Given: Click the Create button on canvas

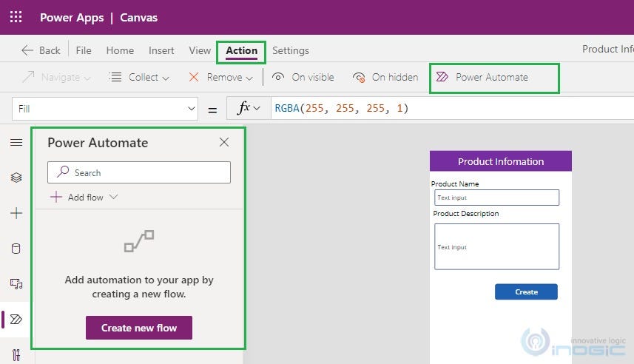Looking at the screenshot, I should pyautogui.click(x=526, y=292).
